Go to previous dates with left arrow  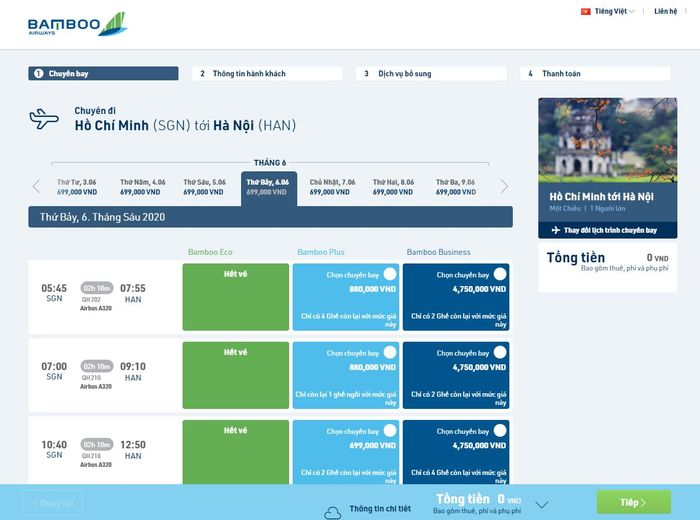pyautogui.click(x=37, y=187)
